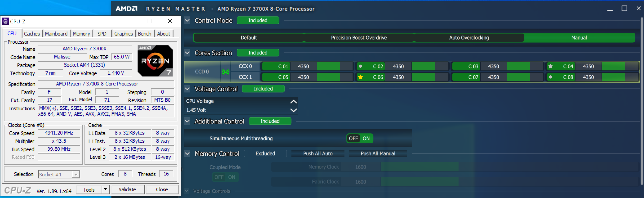Click the Validate button in CPU-Z
The width and height of the screenshot is (644, 198).
pyautogui.click(x=127, y=189)
